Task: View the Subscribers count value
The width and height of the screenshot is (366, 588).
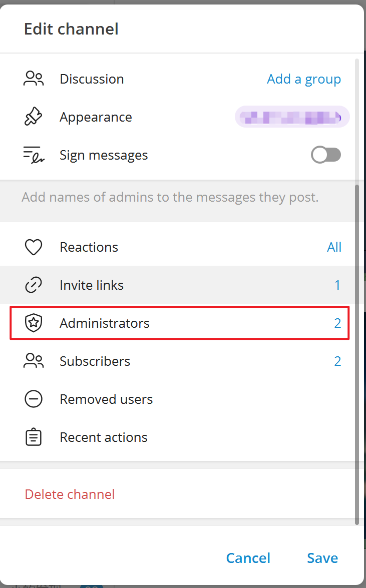Action: coord(337,361)
